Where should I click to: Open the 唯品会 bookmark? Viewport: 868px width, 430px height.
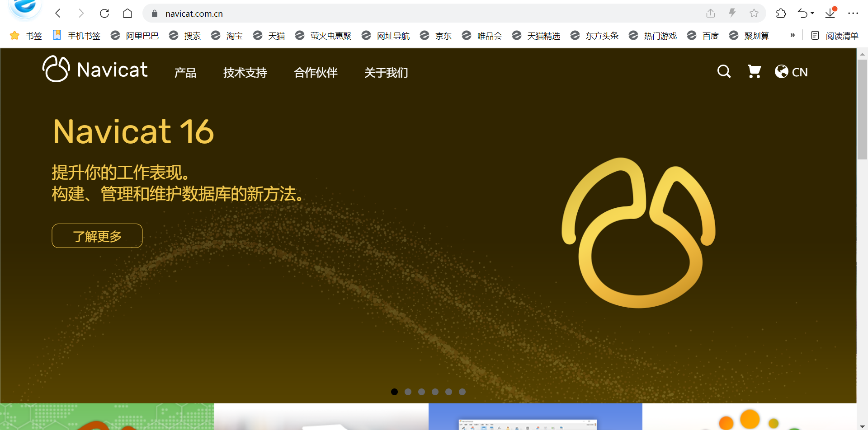[481, 35]
